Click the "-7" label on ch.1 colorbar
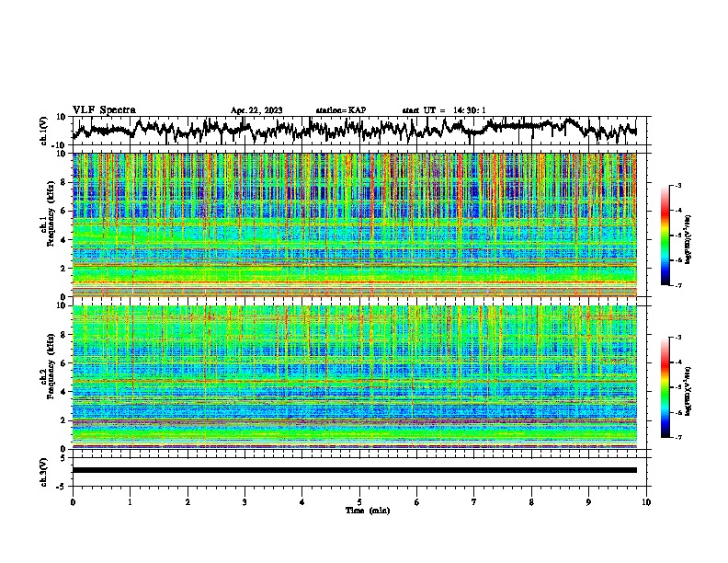The width and height of the screenshot is (728, 563). click(x=677, y=285)
